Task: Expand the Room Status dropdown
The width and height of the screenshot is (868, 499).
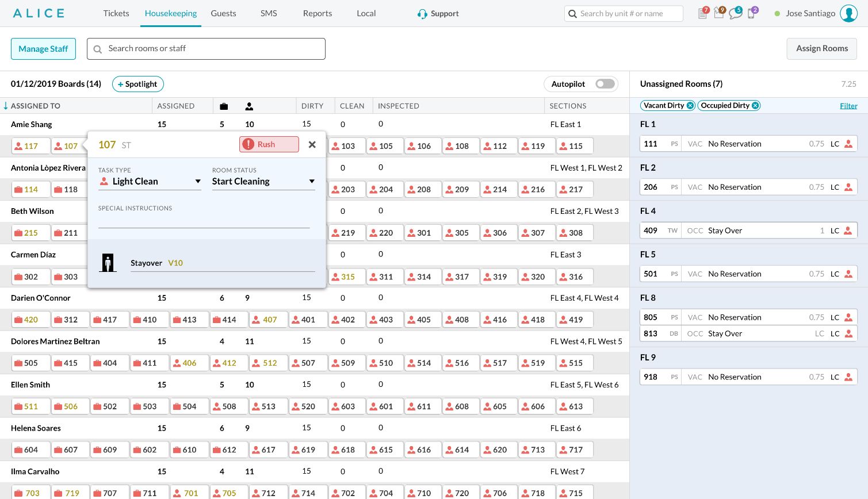Action: 263,182
